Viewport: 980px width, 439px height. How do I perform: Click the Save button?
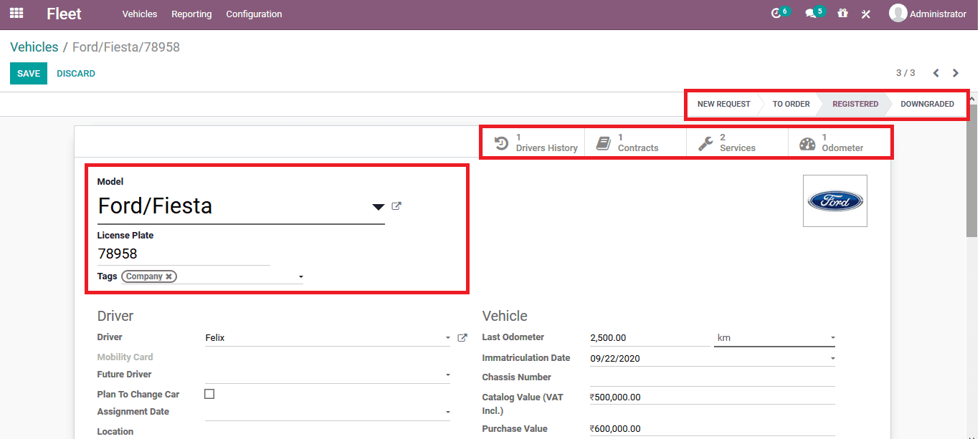click(29, 74)
